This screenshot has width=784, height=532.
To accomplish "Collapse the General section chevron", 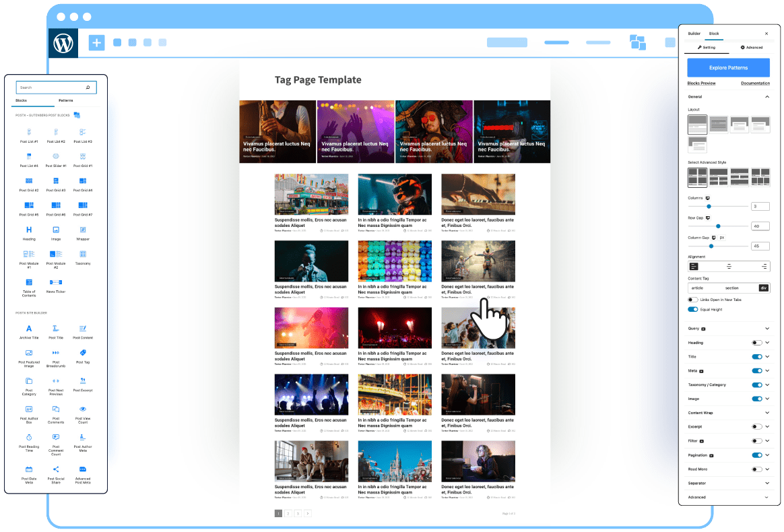I will click(x=767, y=96).
